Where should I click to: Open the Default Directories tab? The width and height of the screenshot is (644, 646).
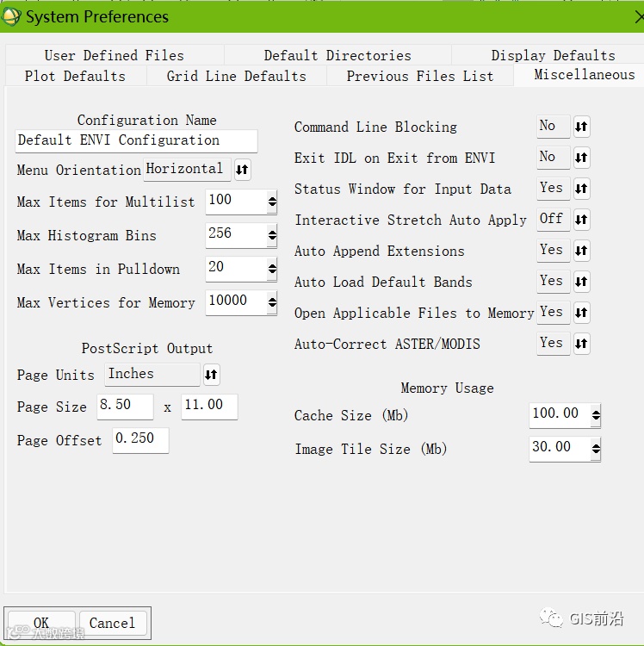pyautogui.click(x=337, y=55)
